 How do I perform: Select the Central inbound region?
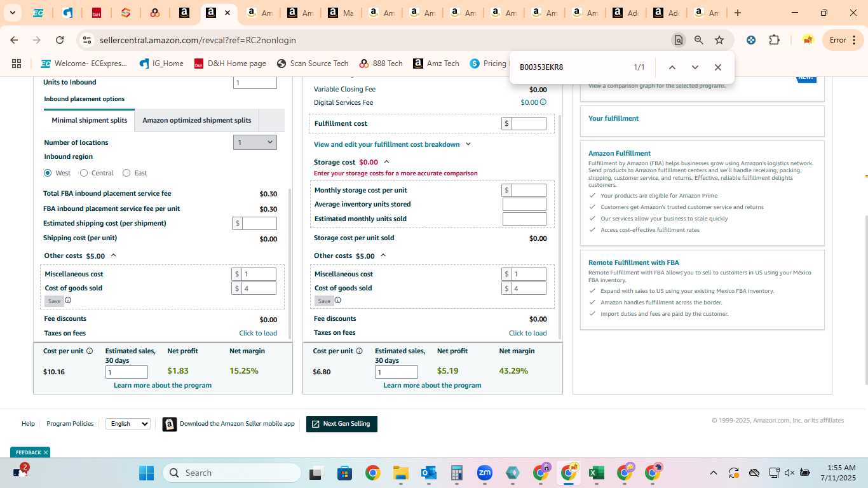click(84, 173)
